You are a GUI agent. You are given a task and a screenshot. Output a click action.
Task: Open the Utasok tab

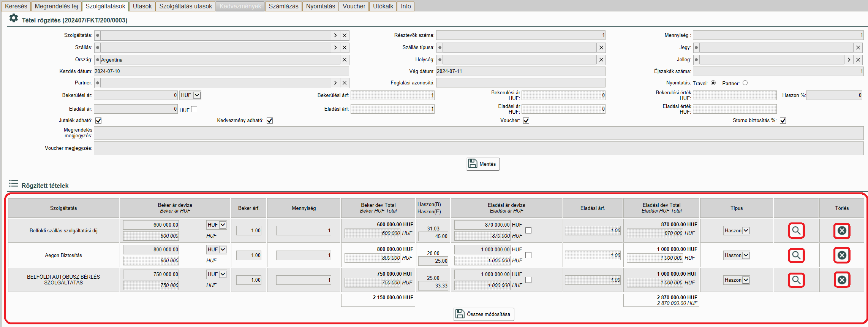tap(142, 6)
